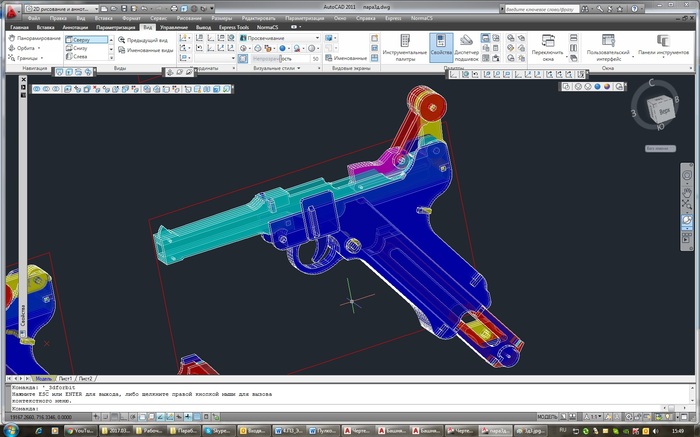
Task: Open the Параметризация ribbon tab
Action: coord(113,27)
